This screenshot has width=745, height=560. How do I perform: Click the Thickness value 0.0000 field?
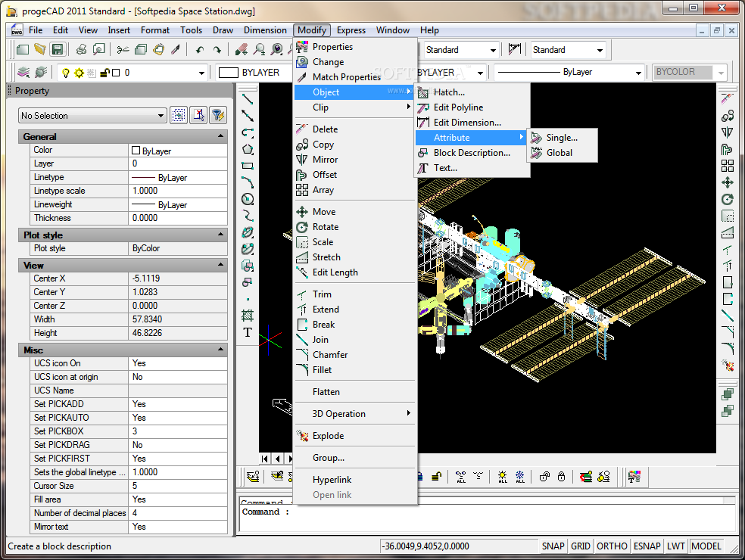pos(178,218)
